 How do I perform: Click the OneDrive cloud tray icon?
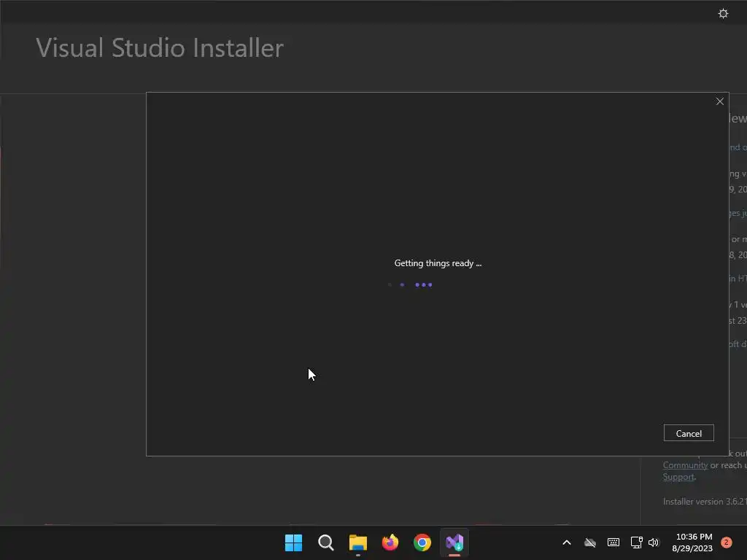(x=589, y=542)
